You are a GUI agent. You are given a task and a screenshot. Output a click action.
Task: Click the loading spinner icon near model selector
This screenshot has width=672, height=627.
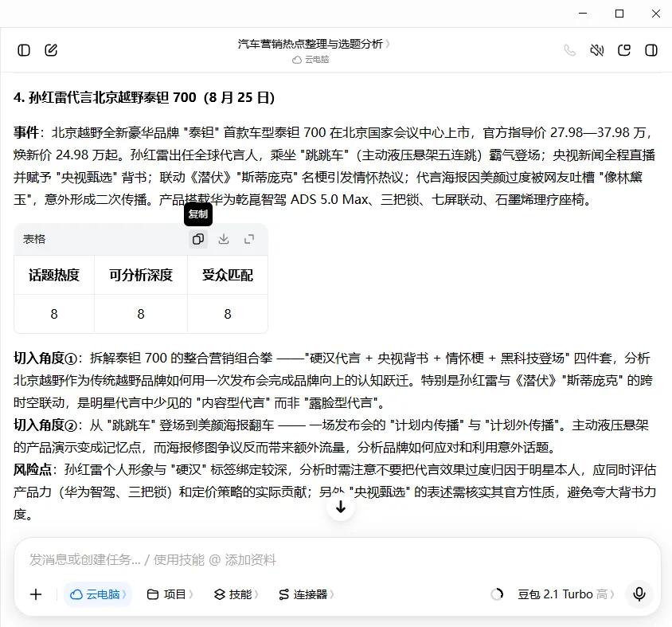click(x=497, y=594)
